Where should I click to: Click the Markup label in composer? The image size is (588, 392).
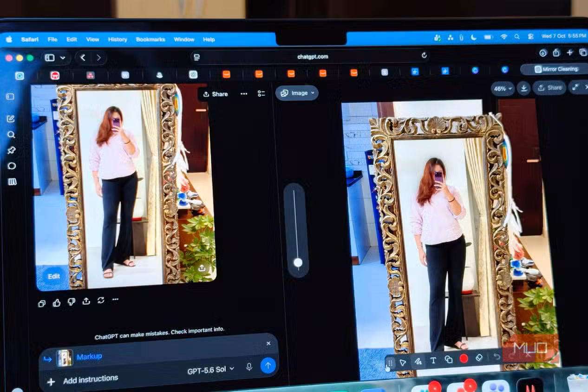tap(89, 356)
